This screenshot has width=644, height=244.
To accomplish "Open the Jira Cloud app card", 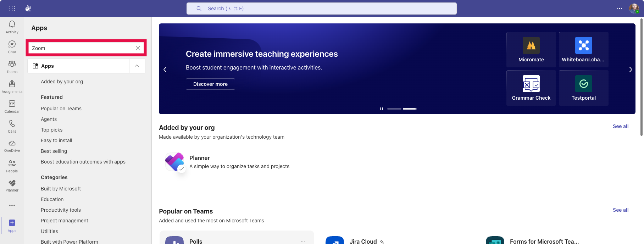I will click(397, 238).
